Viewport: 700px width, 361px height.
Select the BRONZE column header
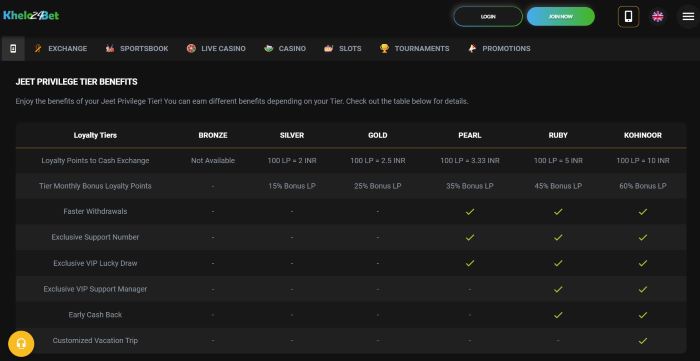(x=213, y=135)
